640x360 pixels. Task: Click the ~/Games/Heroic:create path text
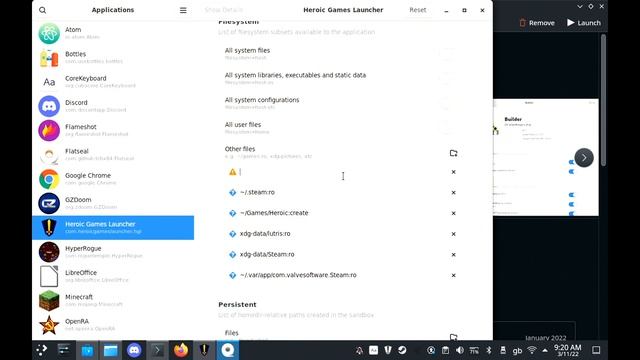(274, 213)
